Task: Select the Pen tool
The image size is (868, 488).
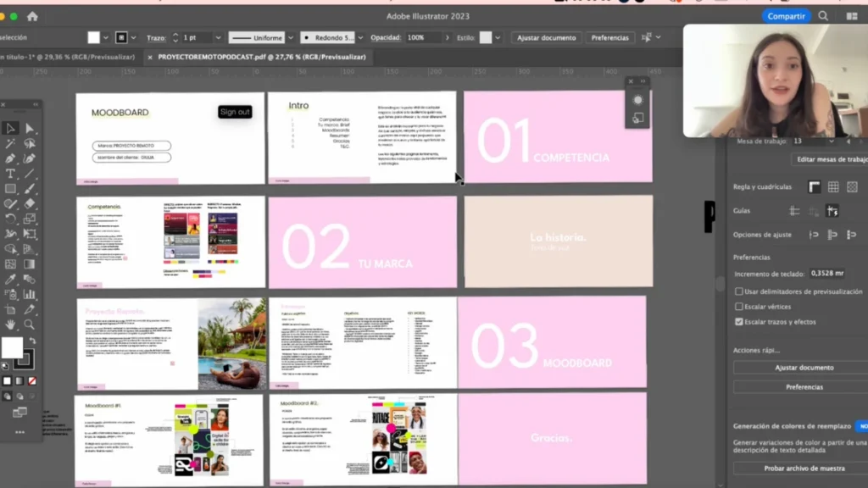Action: pos(10,158)
